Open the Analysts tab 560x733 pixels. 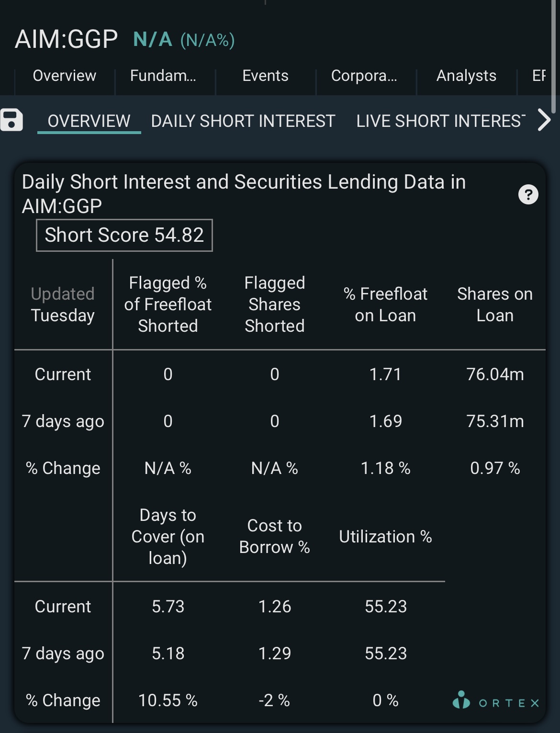pos(467,76)
